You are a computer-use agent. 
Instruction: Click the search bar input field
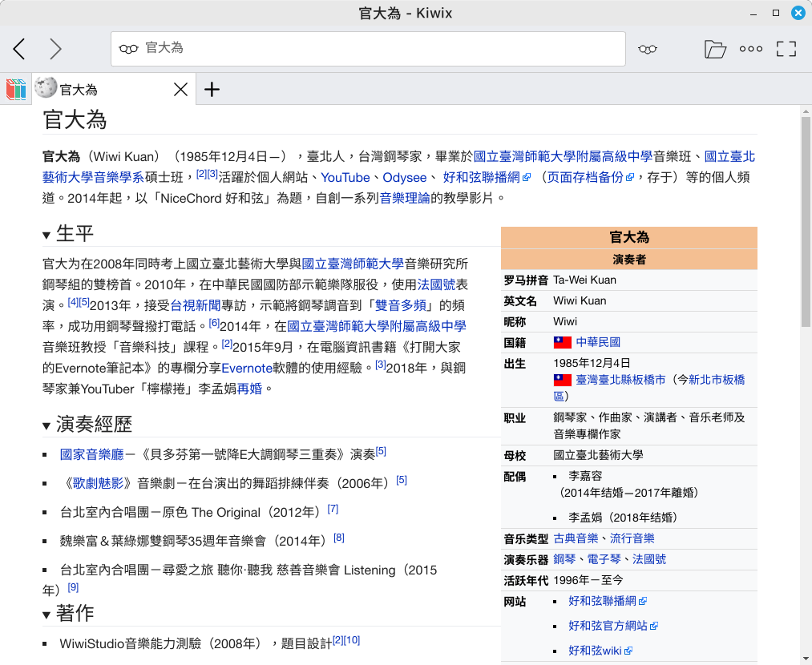point(368,49)
